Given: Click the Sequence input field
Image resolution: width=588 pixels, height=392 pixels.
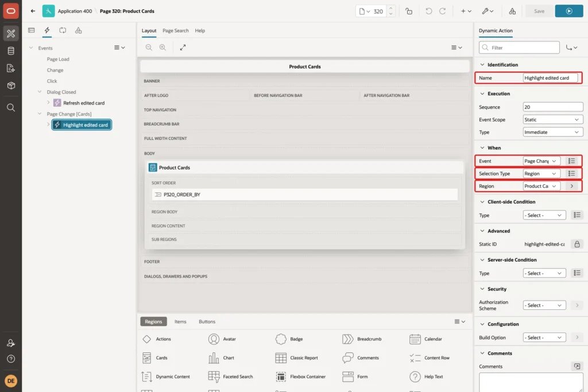Looking at the screenshot, I should click(553, 107).
